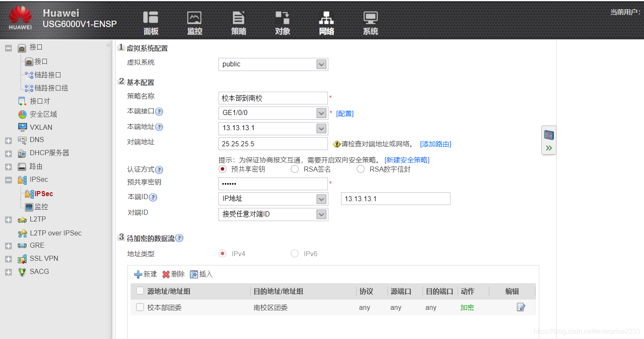This screenshot has height=339, width=644.
Task: Click the 预共享密钥 password field
Action: pyautogui.click(x=273, y=184)
